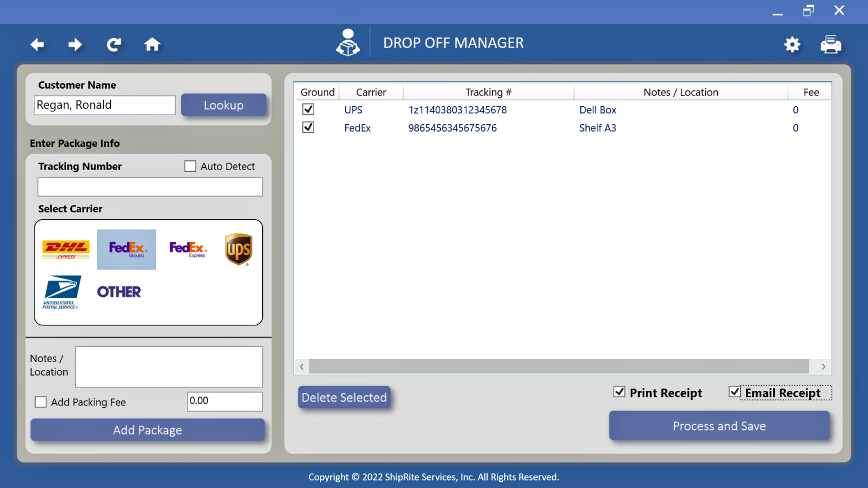Viewport: 868px width, 488px height.
Task: Navigate back using the left arrow
Action: point(37,44)
